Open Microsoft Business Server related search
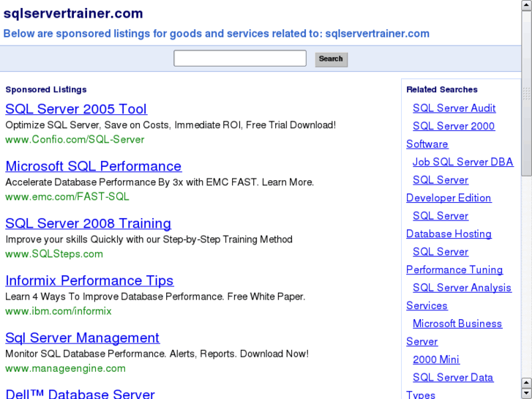 [x=457, y=324]
